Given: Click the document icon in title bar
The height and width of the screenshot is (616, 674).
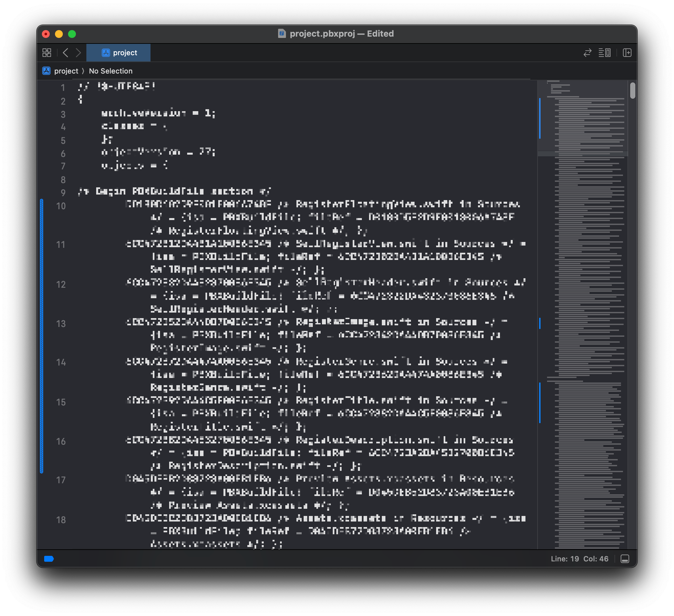Looking at the screenshot, I should click(x=282, y=34).
